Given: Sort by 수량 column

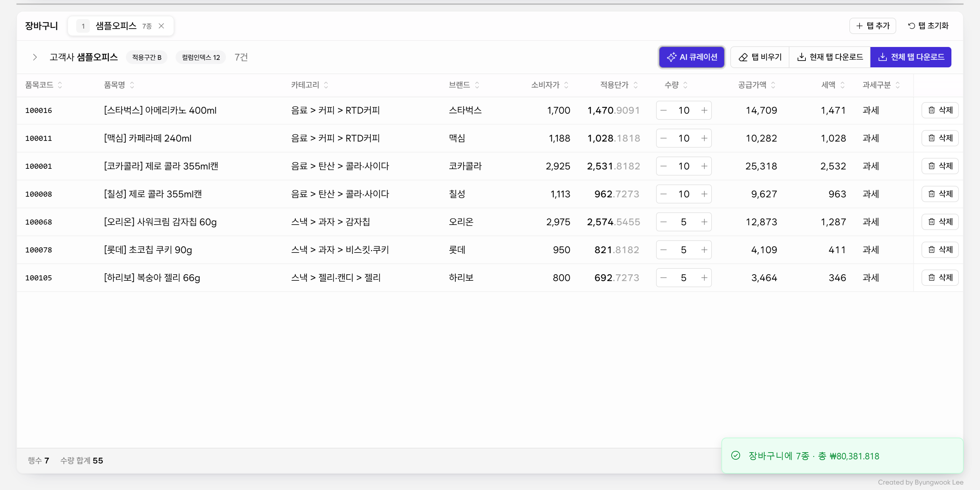Looking at the screenshot, I should (676, 85).
